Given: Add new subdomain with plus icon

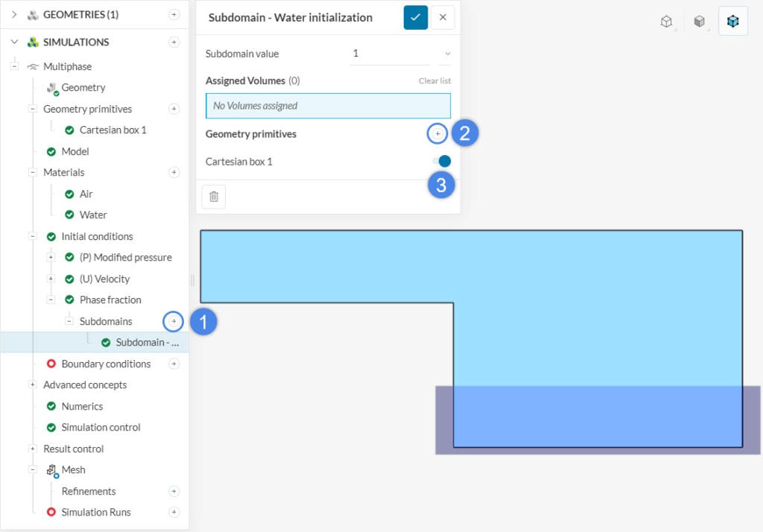Looking at the screenshot, I should pyautogui.click(x=174, y=321).
